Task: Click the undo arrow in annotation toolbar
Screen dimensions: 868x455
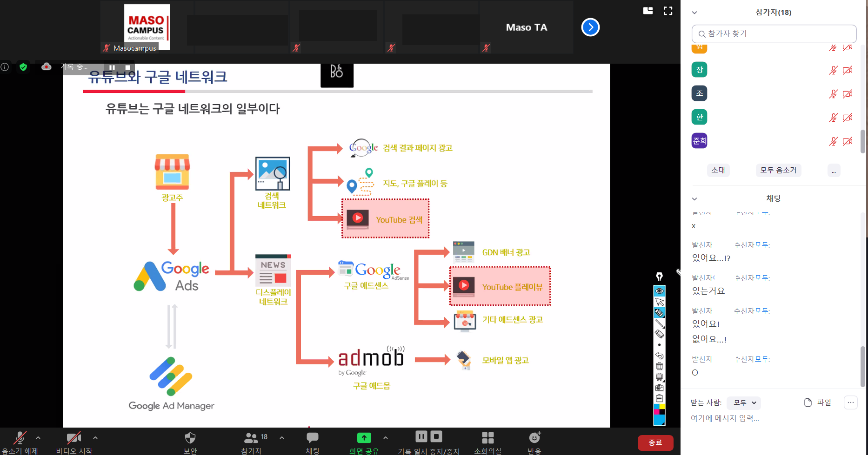Action: tap(660, 356)
